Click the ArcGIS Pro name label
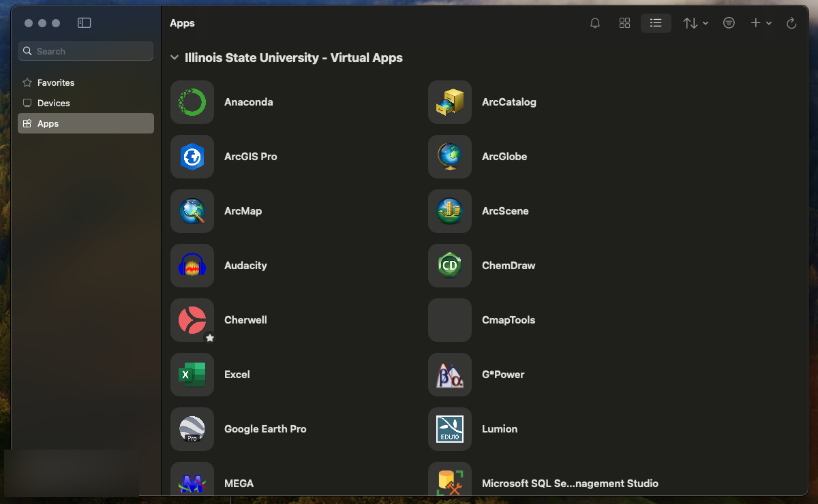Viewport: 818px width, 504px height. click(x=251, y=157)
